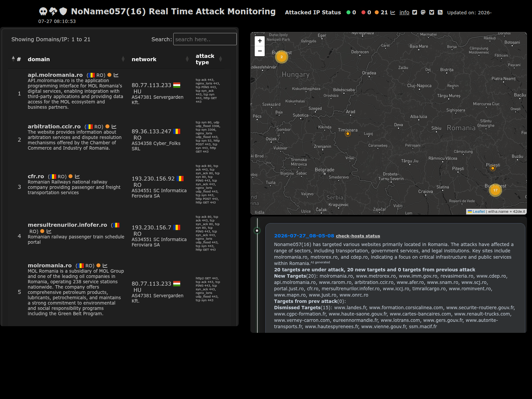
Task: Click the Timișoara map marker
Action: pyautogui.click(x=348, y=134)
